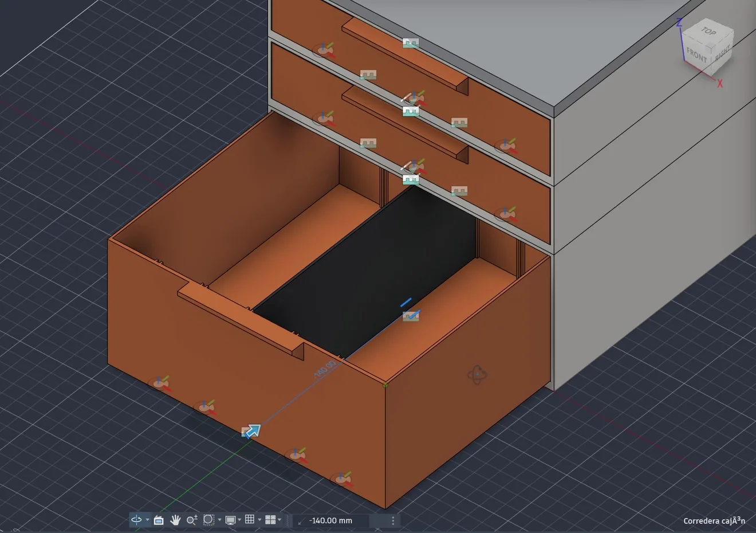Click the 'Corredera cajón' status text
This screenshot has width=756, height=533.
click(x=714, y=520)
